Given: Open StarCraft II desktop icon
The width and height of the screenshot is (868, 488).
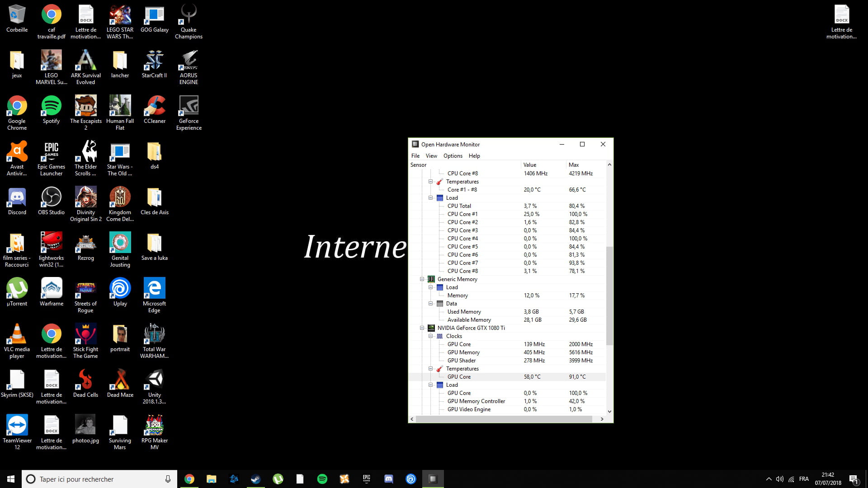Looking at the screenshot, I should (154, 64).
